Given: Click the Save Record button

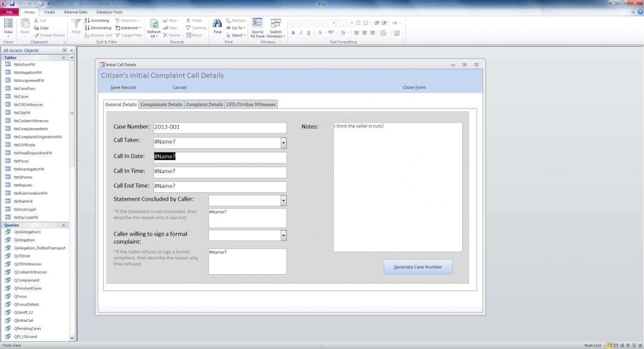Looking at the screenshot, I should [x=123, y=87].
